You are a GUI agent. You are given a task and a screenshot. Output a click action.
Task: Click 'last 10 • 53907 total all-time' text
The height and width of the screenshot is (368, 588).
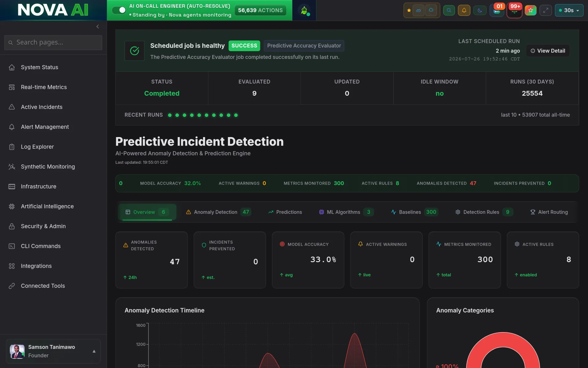coord(535,115)
